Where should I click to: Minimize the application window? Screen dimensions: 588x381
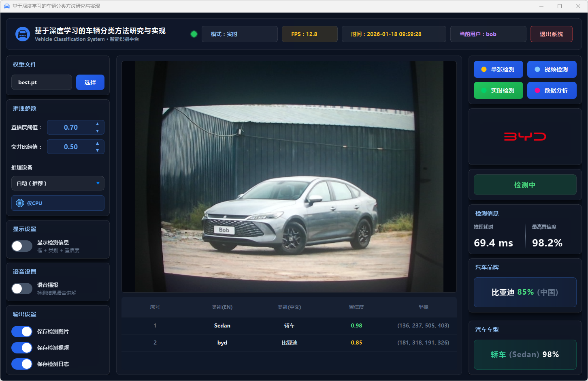point(542,6)
